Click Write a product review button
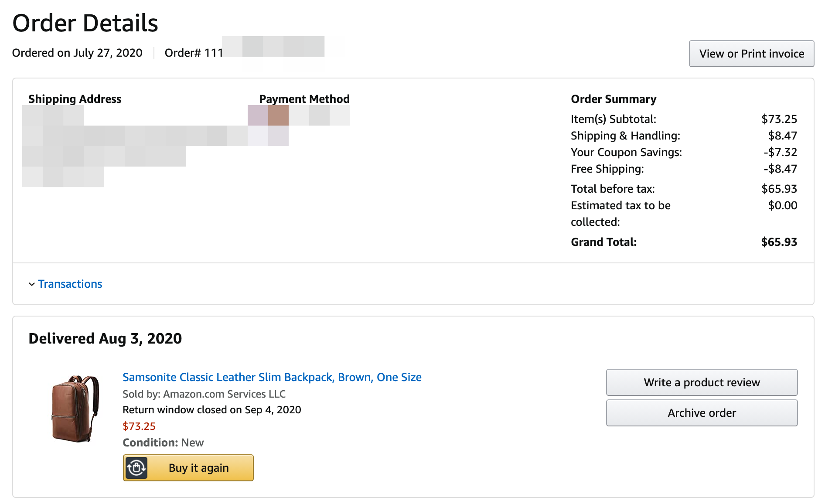Screen dimensions: 825x504 pos(702,382)
